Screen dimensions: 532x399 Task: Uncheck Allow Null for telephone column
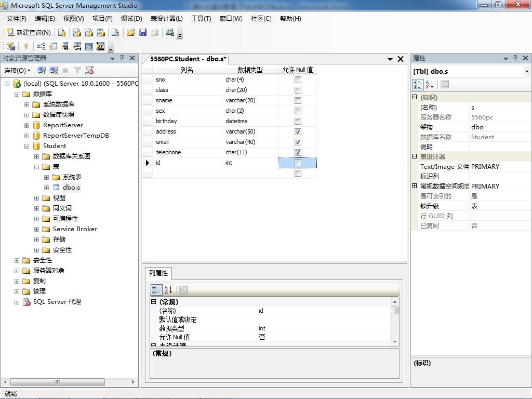click(x=298, y=152)
